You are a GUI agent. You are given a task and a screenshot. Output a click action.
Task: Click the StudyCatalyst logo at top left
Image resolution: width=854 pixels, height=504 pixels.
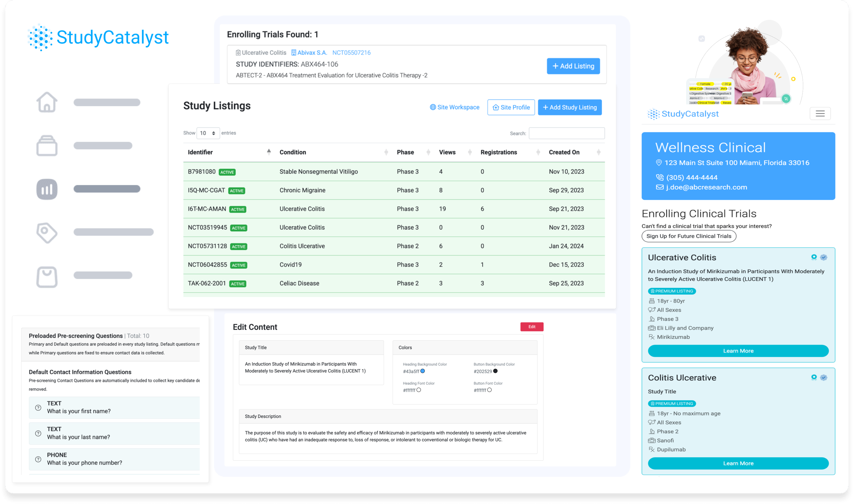coord(98,37)
